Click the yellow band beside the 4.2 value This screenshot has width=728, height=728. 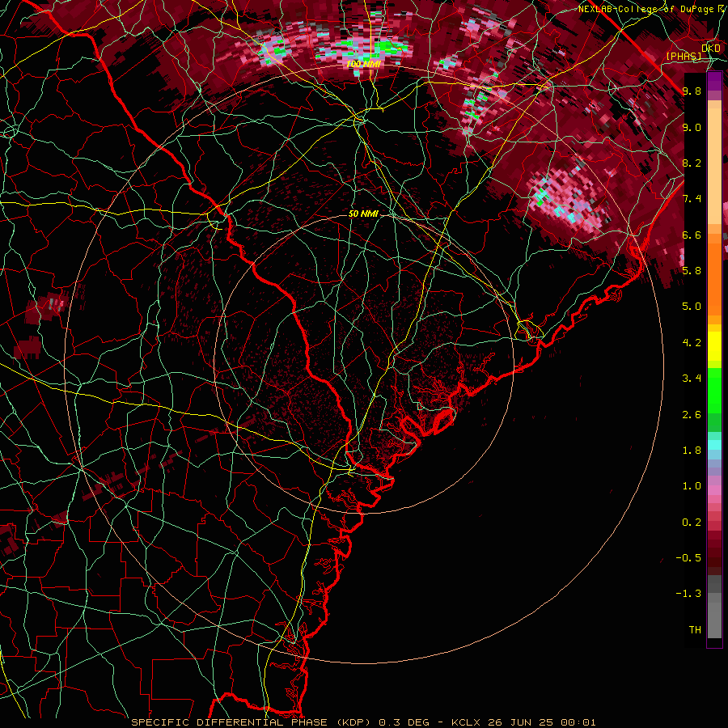click(714, 346)
